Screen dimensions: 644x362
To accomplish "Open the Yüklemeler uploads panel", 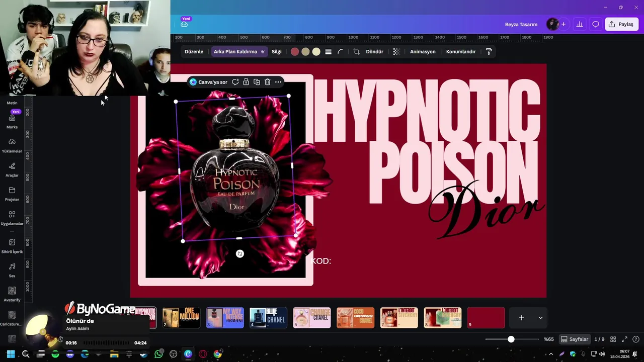I will click(12, 146).
